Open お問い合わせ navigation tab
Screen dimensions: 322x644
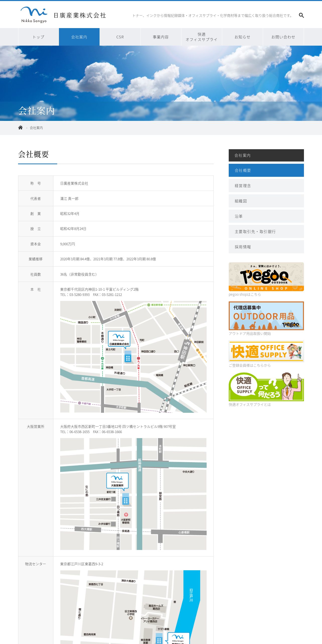coord(283,37)
